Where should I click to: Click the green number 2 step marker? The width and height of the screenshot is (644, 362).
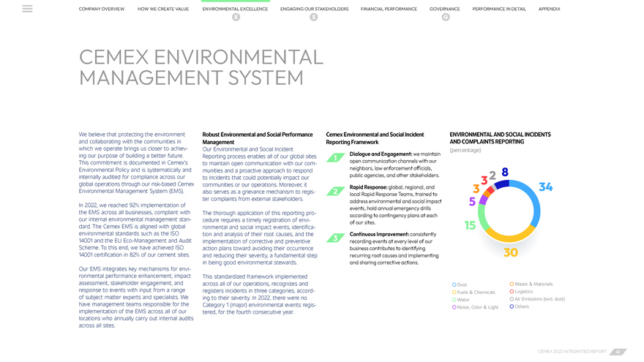[335, 192]
